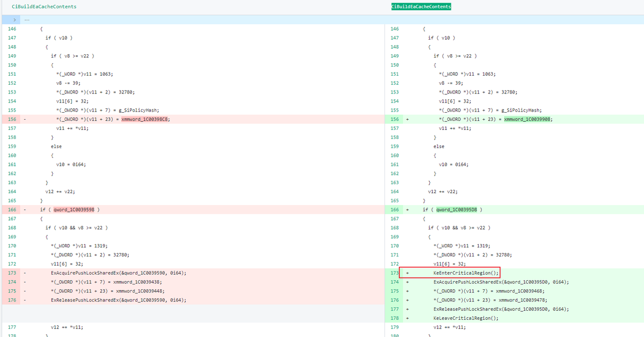This screenshot has width=644, height=337.
Task: Click the plus marker on right line 177
Action: (x=407, y=309)
